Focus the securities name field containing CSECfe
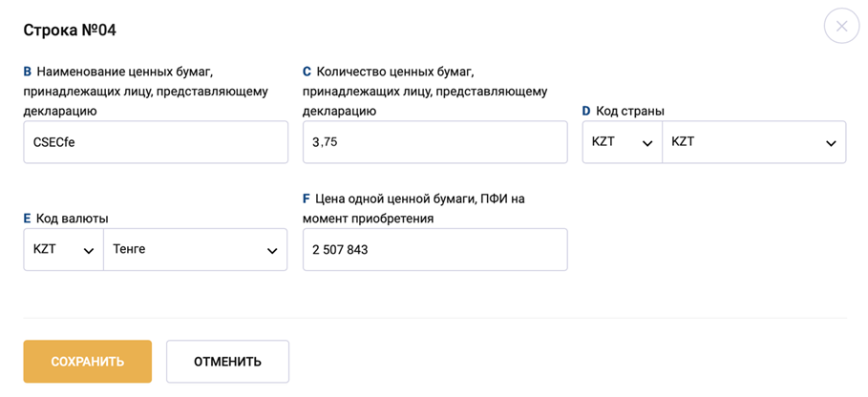The width and height of the screenshot is (868, 397). pyautogui.click(x=156, y=142)
